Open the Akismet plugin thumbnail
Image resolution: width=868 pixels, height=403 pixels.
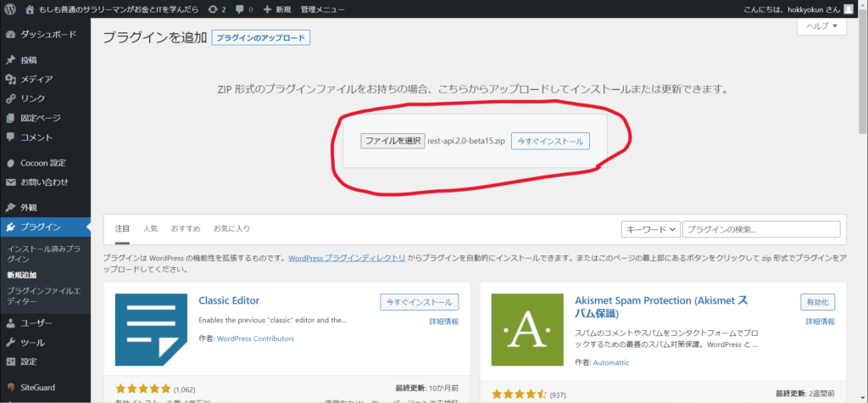click(527, 330)
